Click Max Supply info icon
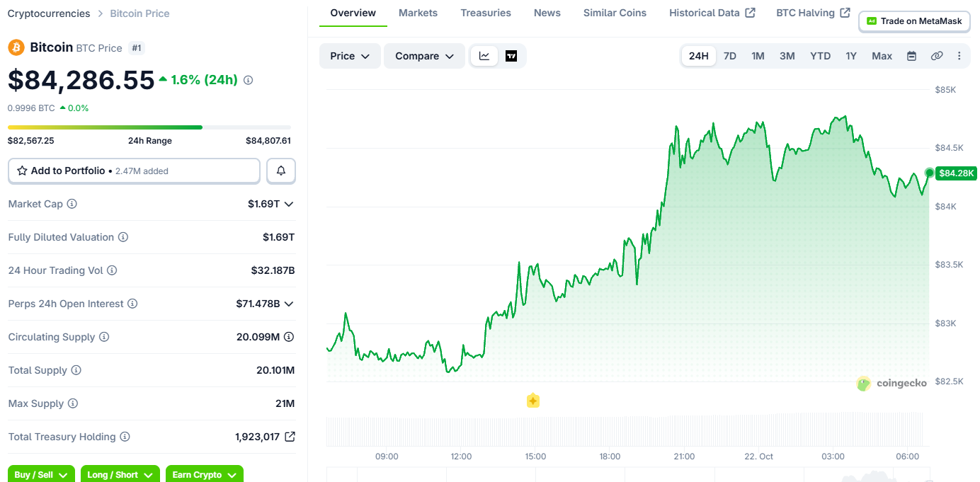The height and width of the screenshot is (482, 980). 73,403
